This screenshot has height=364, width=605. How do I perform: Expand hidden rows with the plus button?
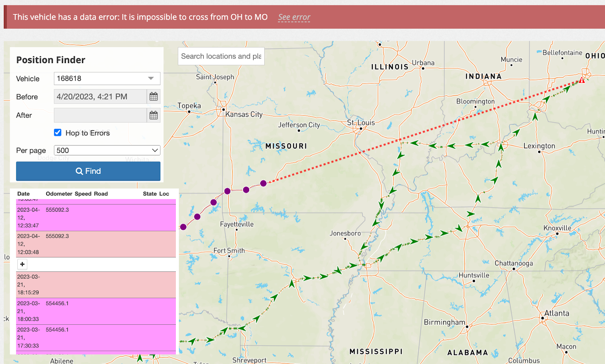[22, 264]
